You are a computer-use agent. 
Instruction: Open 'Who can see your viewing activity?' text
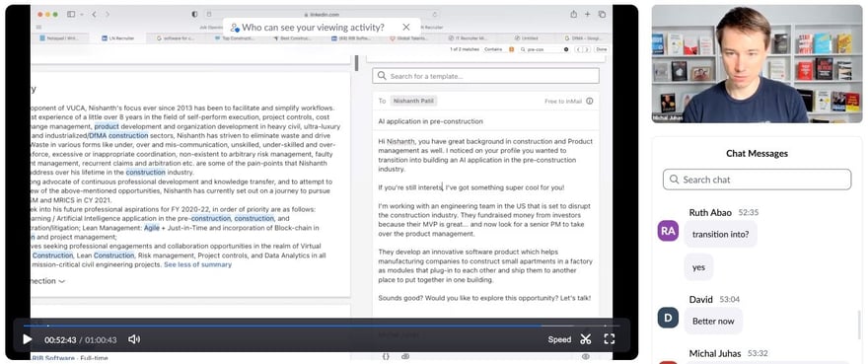coord(313,28)
